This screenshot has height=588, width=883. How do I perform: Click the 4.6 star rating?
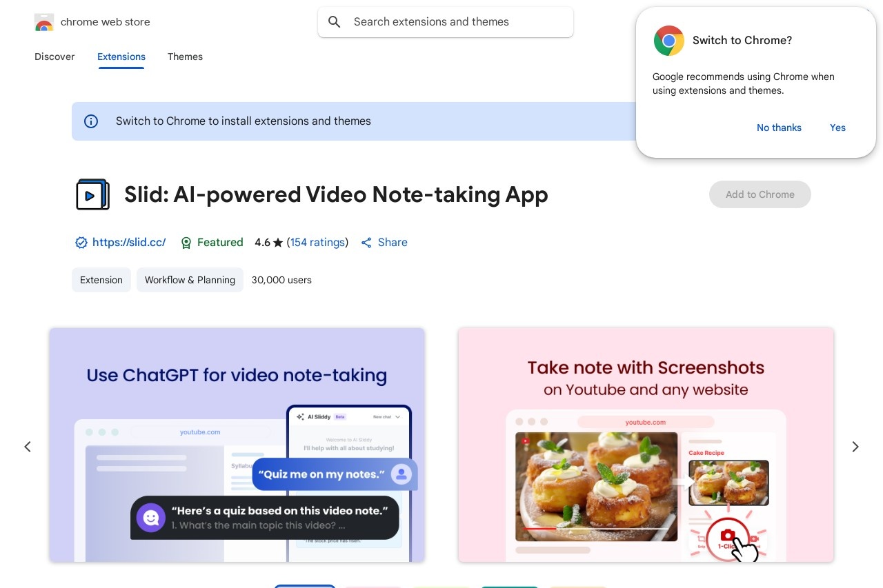pyautogui.click(x=269, y=242)
